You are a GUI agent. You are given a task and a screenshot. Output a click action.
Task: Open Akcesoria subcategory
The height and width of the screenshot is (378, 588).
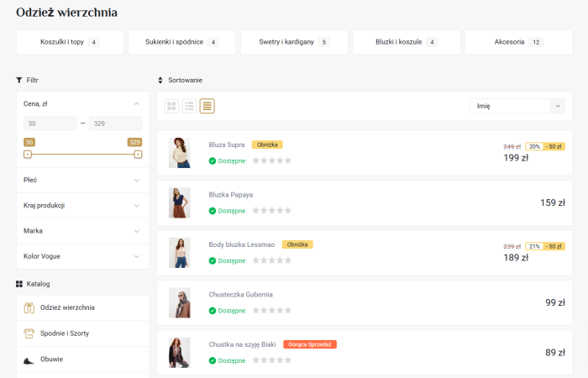coord(518,42)
